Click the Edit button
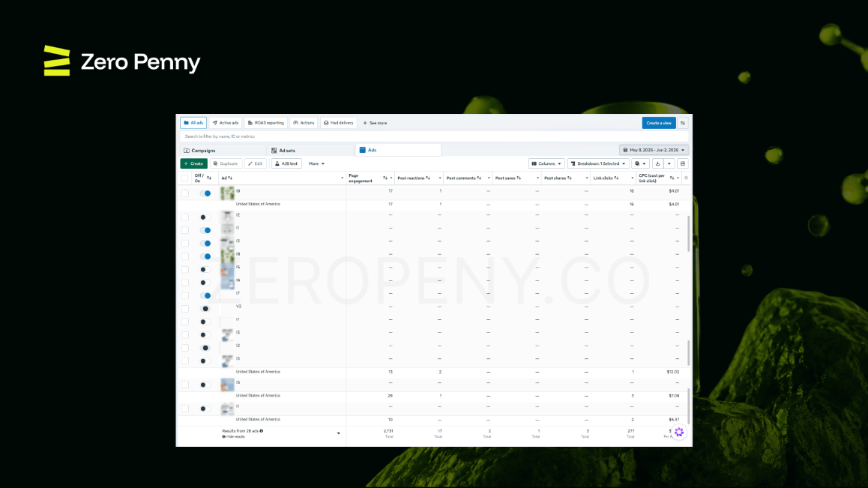 255,163
